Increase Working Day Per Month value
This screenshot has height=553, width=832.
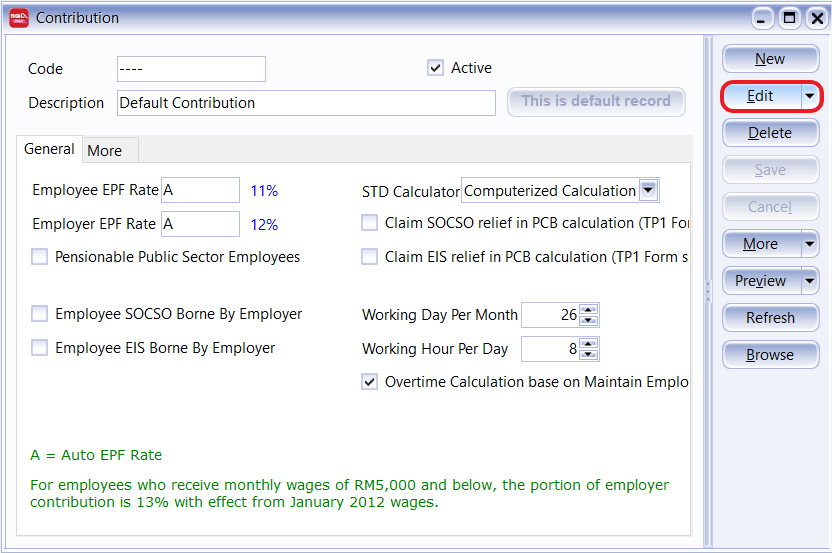coord(589,310)
